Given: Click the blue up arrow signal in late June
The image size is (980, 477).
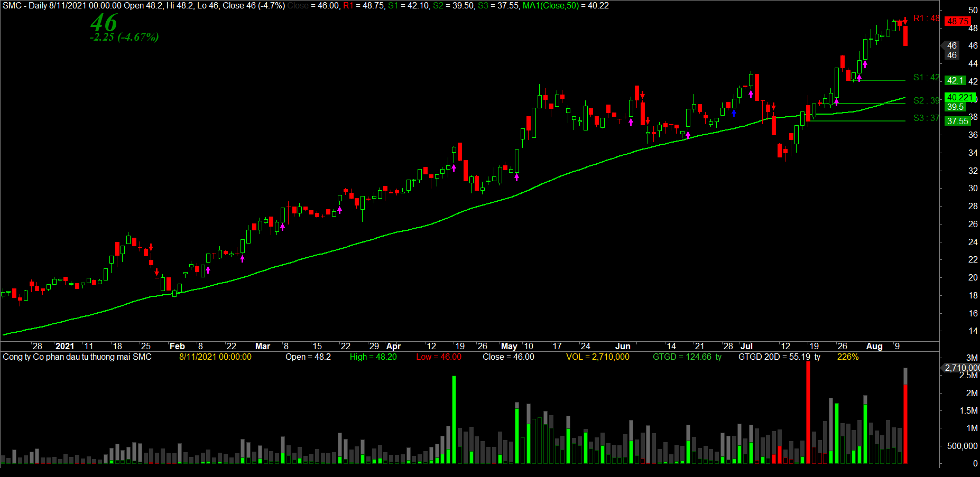Looking at the screenshot, I should point(734,113).
